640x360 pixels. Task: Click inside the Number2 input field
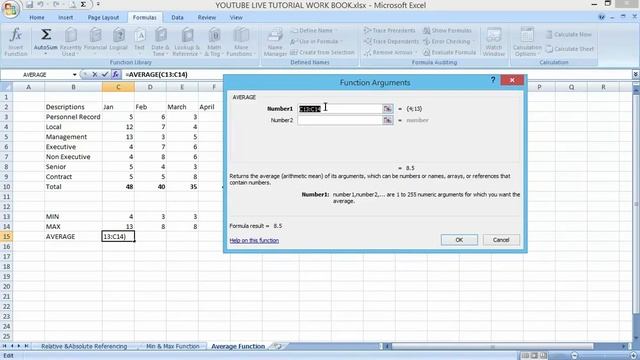click(340, 120)
